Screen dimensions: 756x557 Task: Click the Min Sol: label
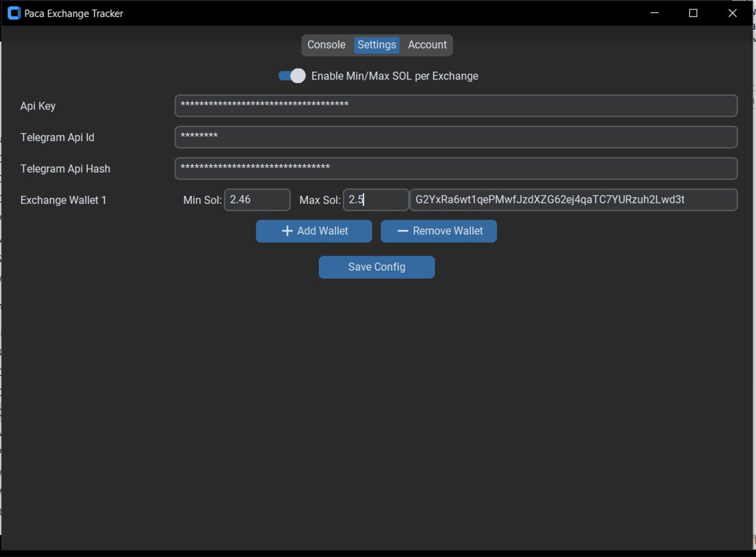click(202, 200)
